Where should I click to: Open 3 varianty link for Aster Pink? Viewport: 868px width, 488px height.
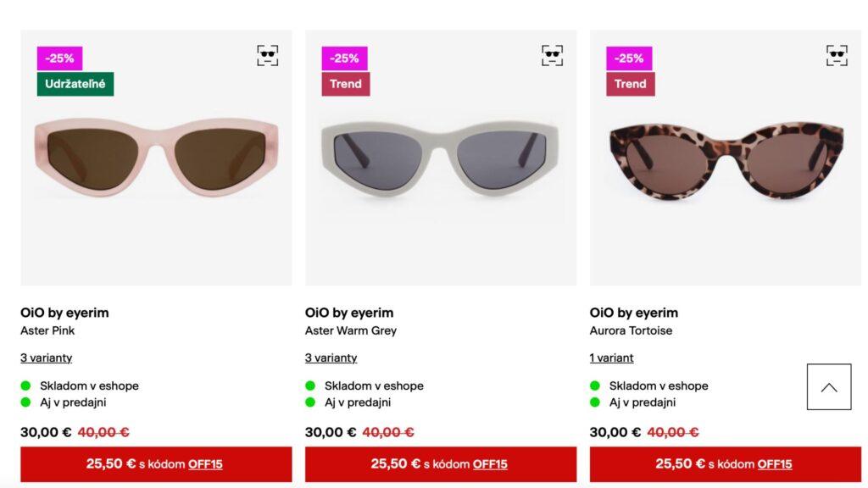coord(47,358)
